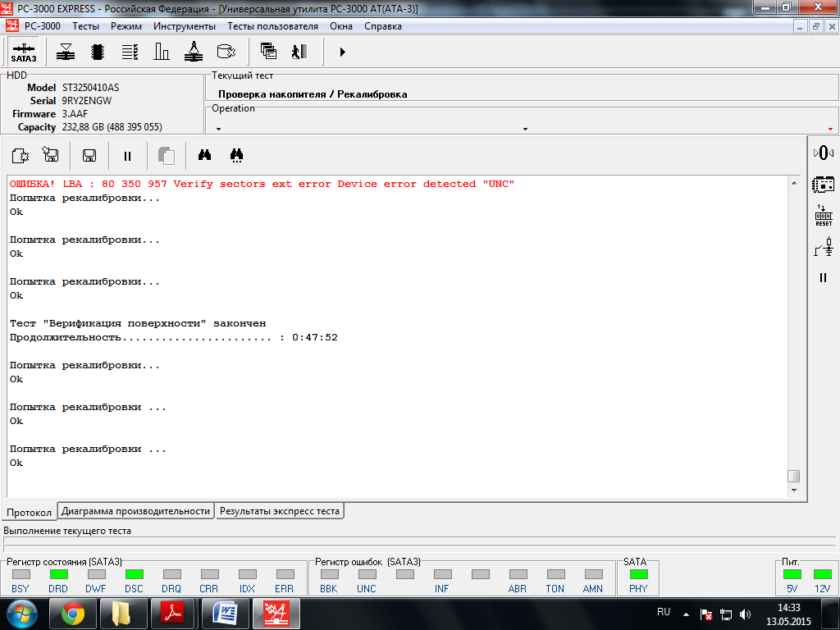Click the ERR status indicator
The image size is (840, 630).
(285, 574)
